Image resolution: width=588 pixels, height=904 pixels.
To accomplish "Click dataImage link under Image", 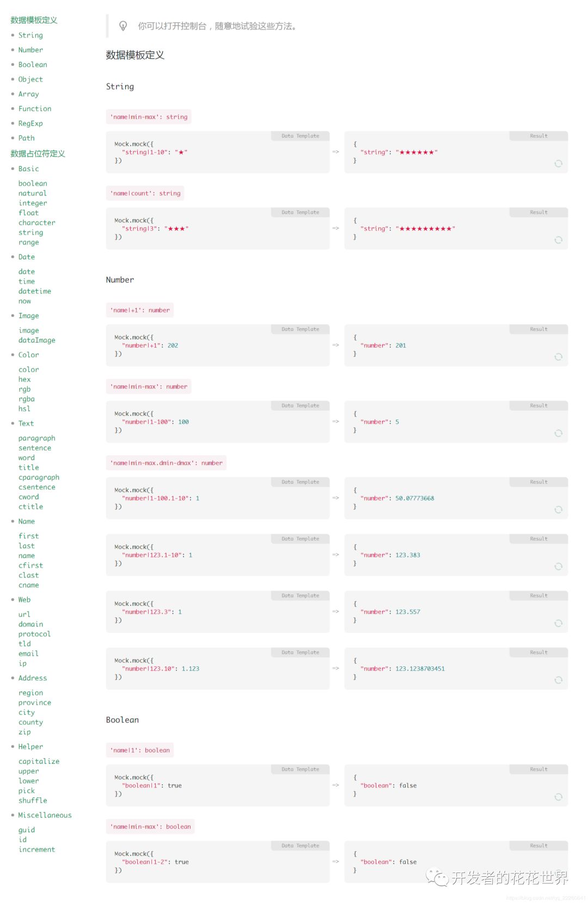I will click(x=37, y=340).
